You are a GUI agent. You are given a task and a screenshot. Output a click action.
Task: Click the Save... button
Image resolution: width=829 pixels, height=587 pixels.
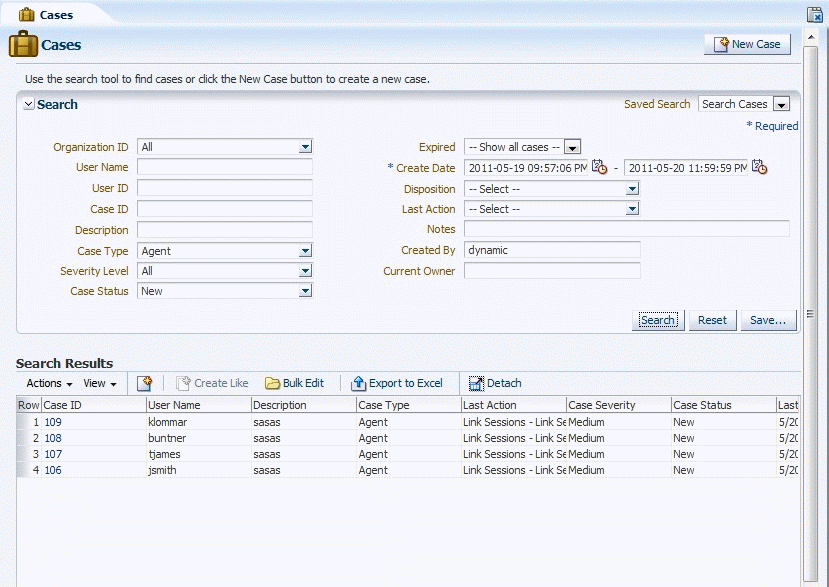pyautogui.click(x=768, y=320)
